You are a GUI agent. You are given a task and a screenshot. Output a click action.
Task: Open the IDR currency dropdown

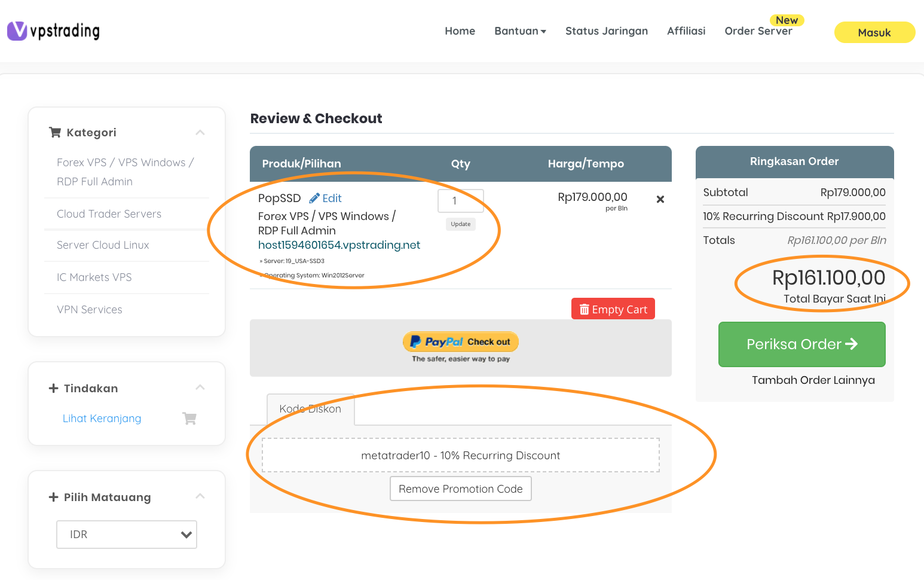(x=127, y=535)
